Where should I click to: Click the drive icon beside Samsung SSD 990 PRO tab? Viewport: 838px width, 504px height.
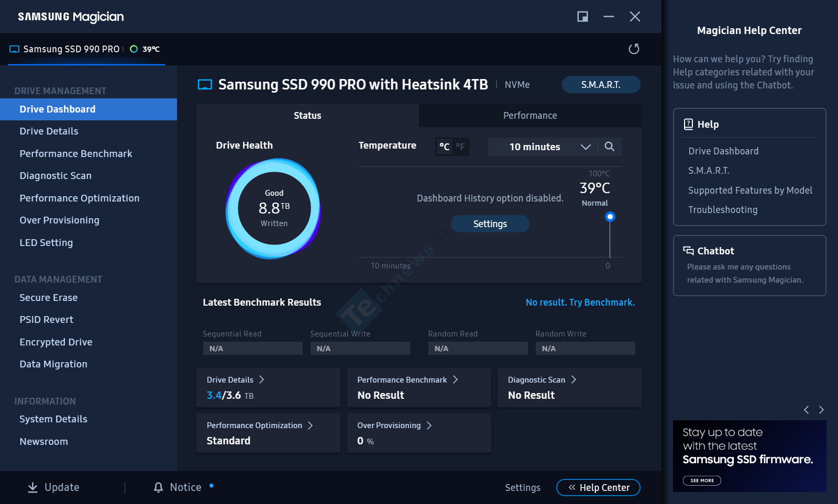15,49
